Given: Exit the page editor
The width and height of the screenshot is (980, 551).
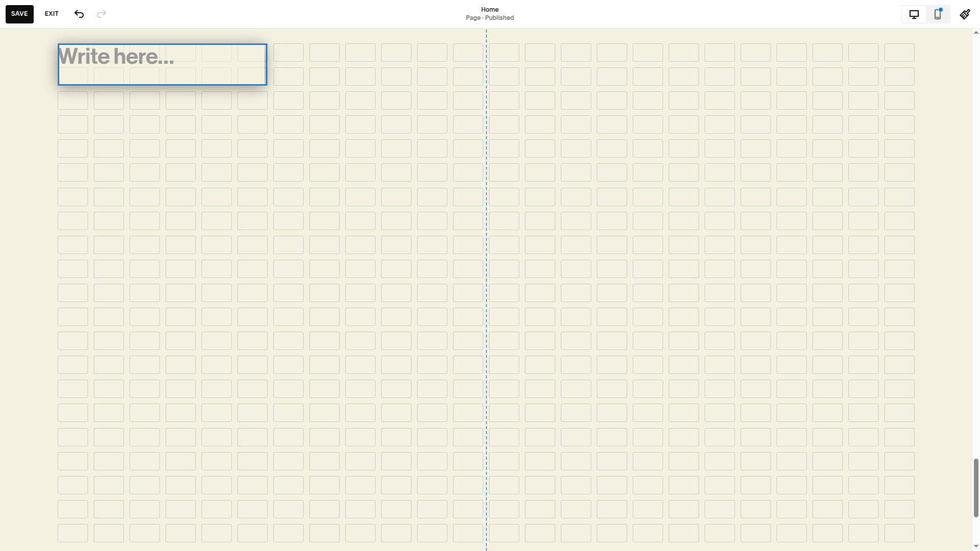Looking at the screenshot, I should point(51,14).
